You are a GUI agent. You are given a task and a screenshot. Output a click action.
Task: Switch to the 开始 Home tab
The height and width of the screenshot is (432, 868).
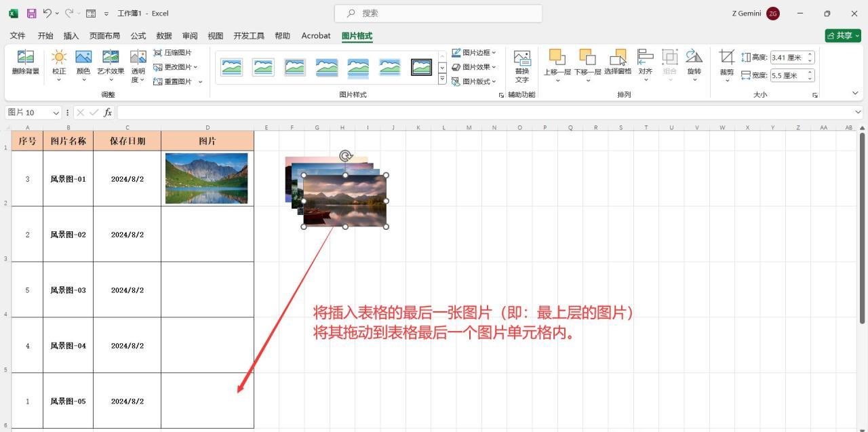point(45,36)
